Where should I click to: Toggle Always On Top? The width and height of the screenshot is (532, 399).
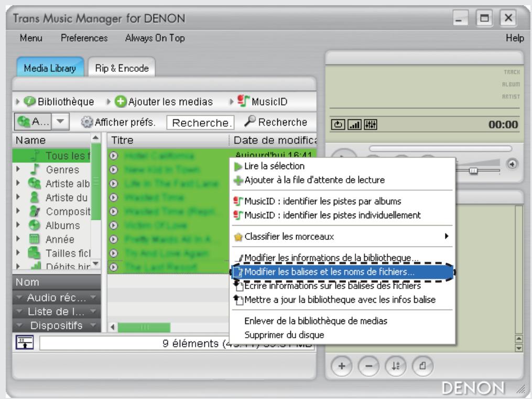click(155, 38)
